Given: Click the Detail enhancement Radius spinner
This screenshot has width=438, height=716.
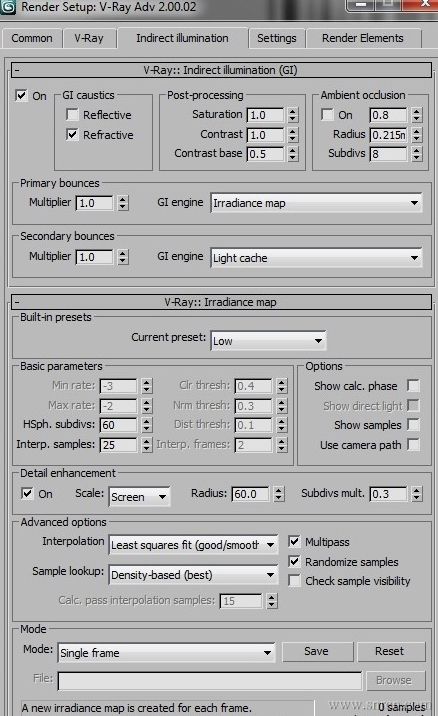Looking at the screenshot, I should 279,494.
